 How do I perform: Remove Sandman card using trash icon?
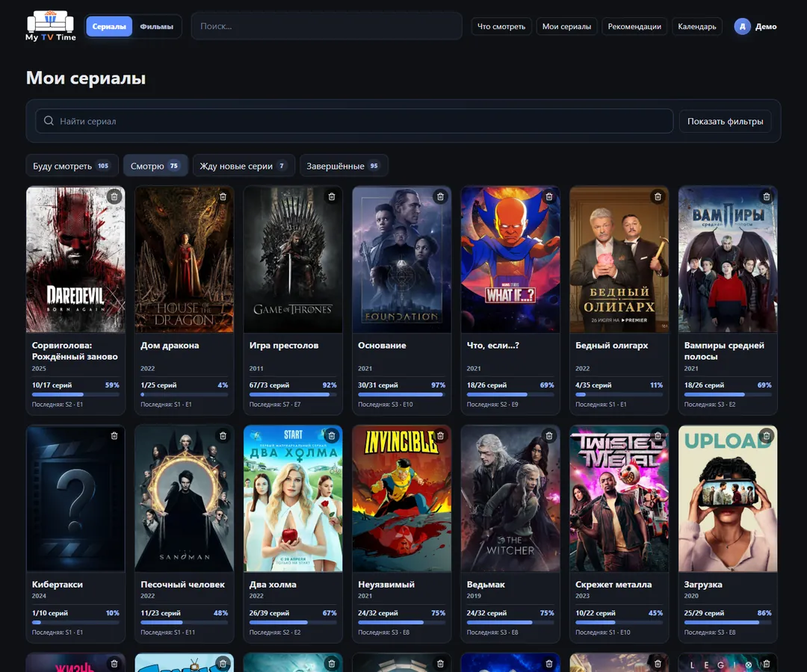(x=223, y=435)
